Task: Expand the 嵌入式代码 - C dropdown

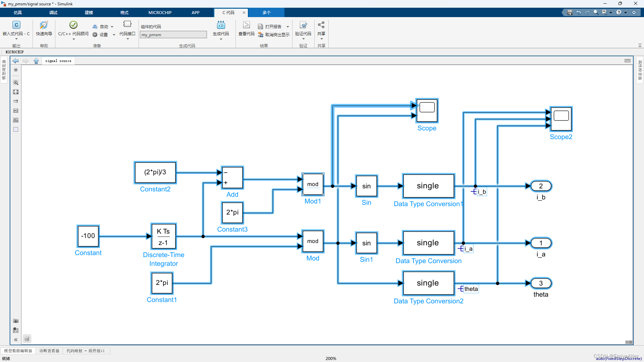Action: coord(16,39)
